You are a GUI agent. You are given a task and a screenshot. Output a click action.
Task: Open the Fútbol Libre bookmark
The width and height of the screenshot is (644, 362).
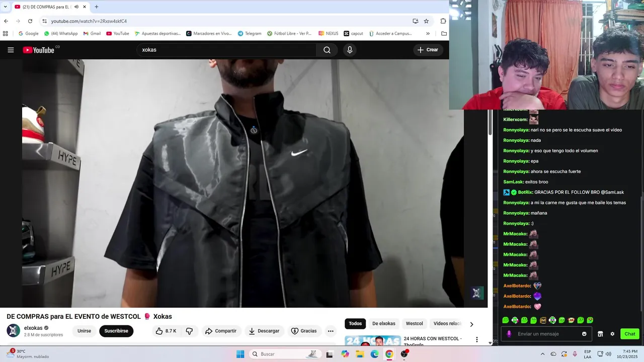tap(289, 34)
